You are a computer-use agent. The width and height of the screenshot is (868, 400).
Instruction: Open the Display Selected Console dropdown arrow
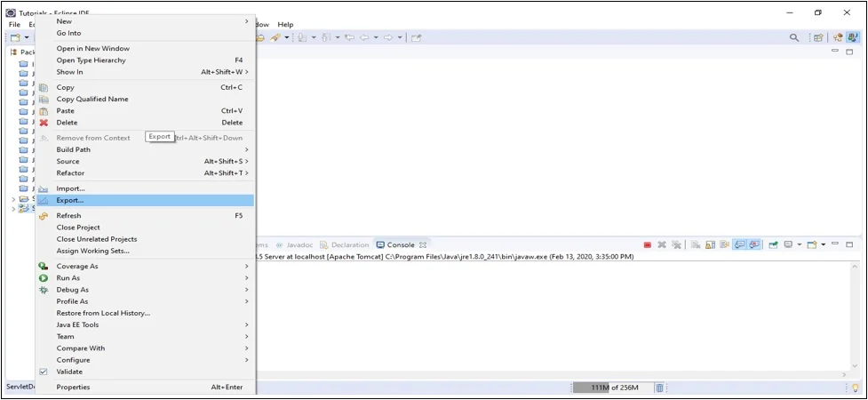coord(800,244)
